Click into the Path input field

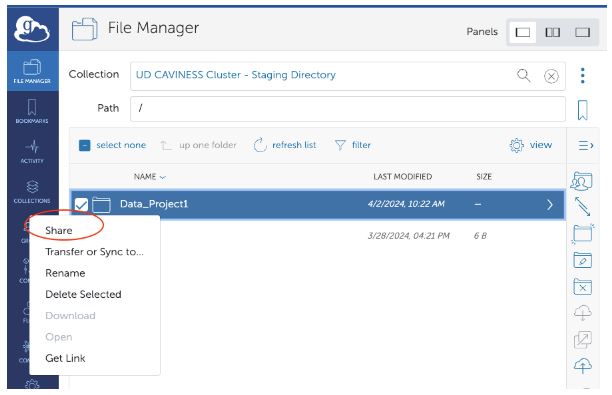[347, 109]
